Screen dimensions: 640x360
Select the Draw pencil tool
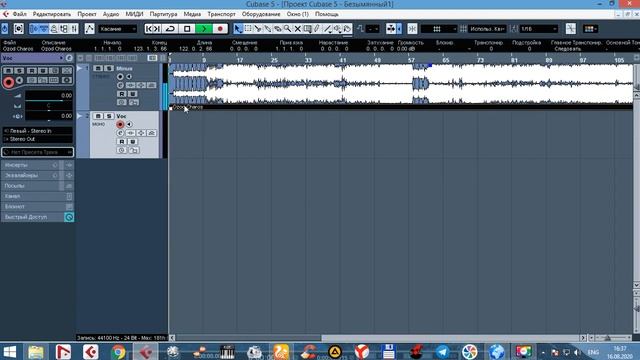317,29
